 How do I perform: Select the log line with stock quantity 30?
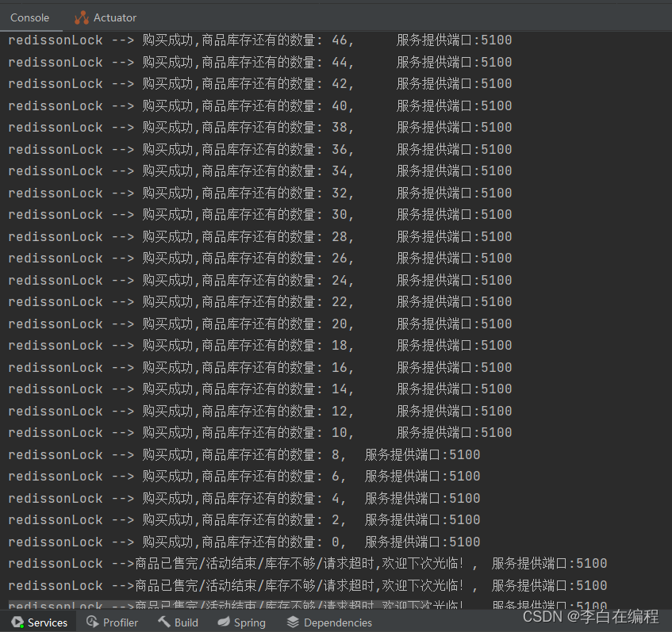click(x=260, y=215)
